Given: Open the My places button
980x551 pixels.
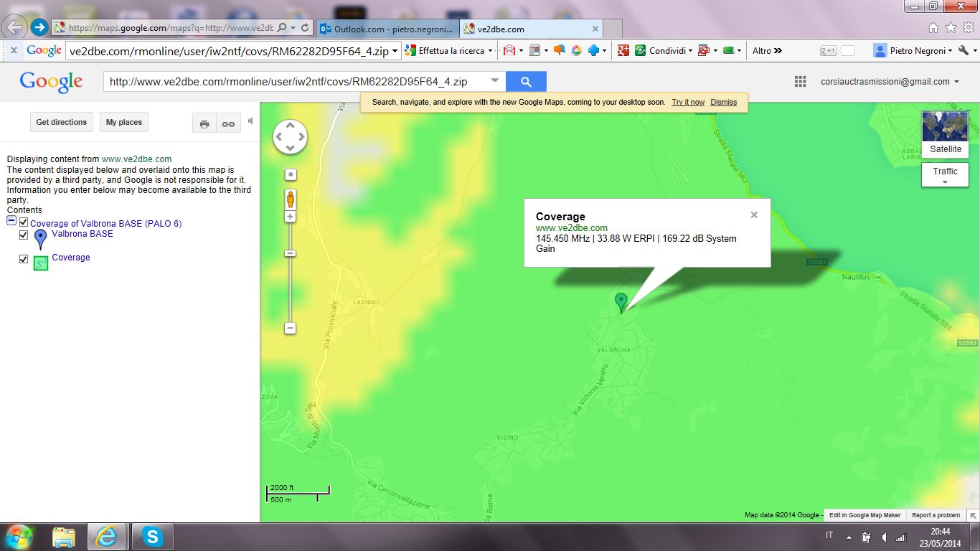Looking at the screenshot, I should tap(124, 122).
